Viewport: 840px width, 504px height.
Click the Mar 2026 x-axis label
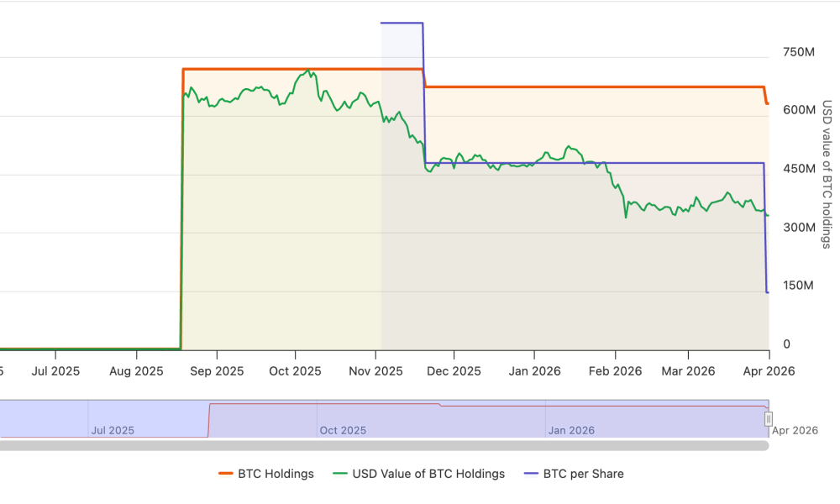[689, 370]
